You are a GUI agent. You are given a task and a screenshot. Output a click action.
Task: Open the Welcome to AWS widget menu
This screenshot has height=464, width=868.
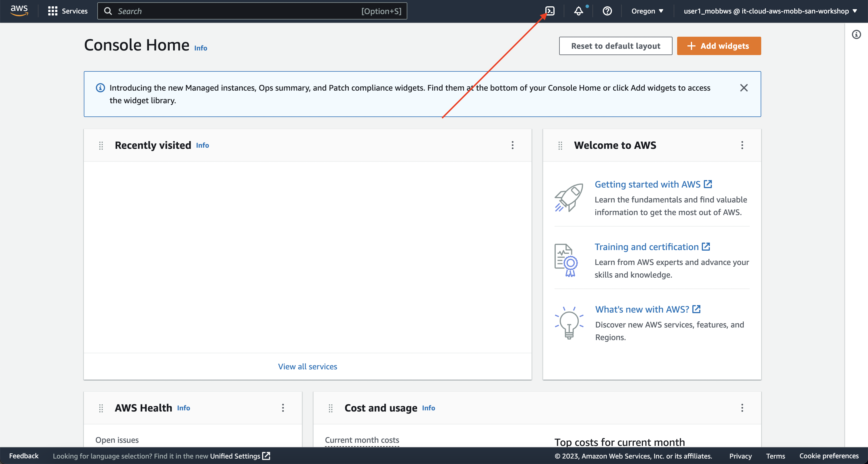click(x=742, y=145)
